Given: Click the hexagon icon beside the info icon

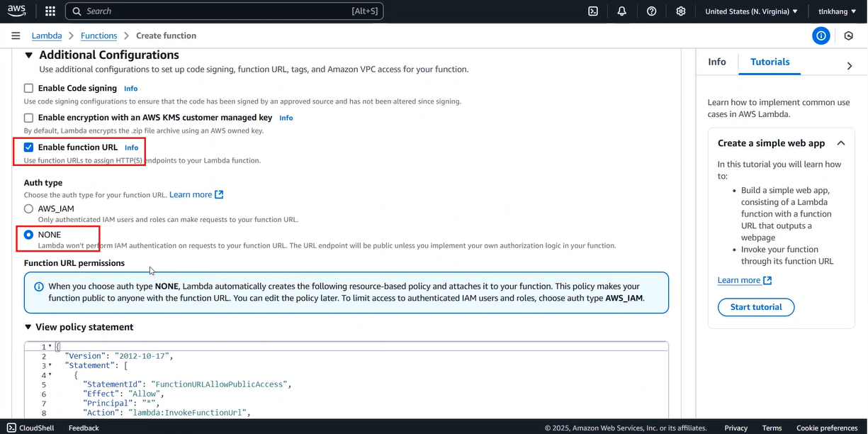Looking at the screenshot, I should coord(849,35).
